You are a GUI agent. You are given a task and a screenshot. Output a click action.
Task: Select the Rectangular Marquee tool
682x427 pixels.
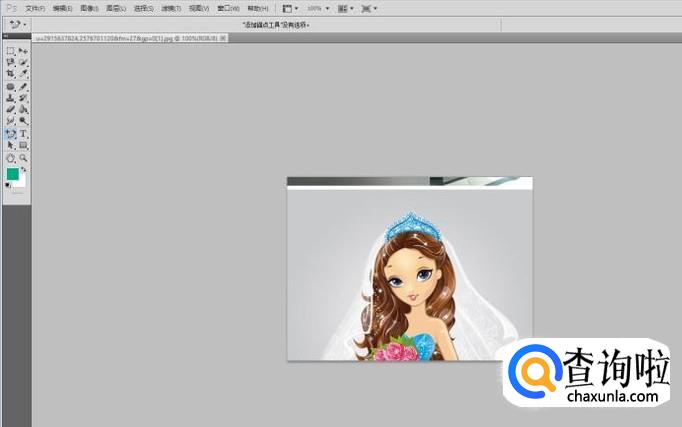point(10,50)
